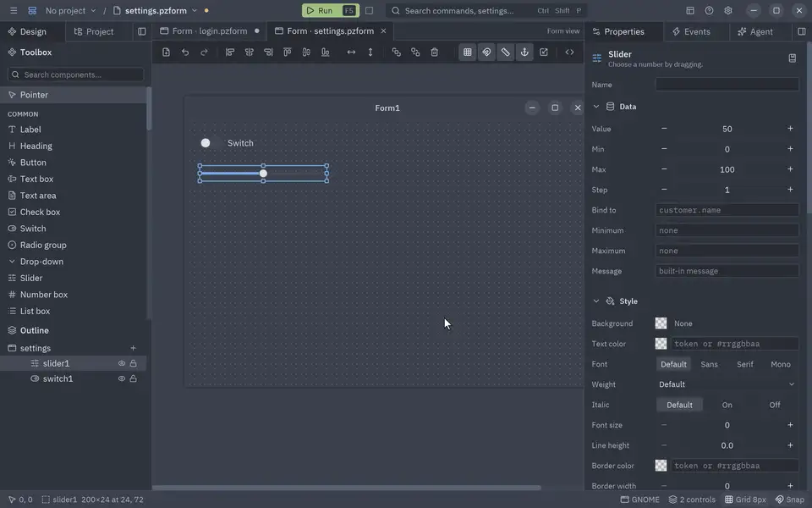The width and height of the screenshot is (812, 508).
Task: Switch to the Events tab
Action: pyautogui.click(x=691, y=31)
